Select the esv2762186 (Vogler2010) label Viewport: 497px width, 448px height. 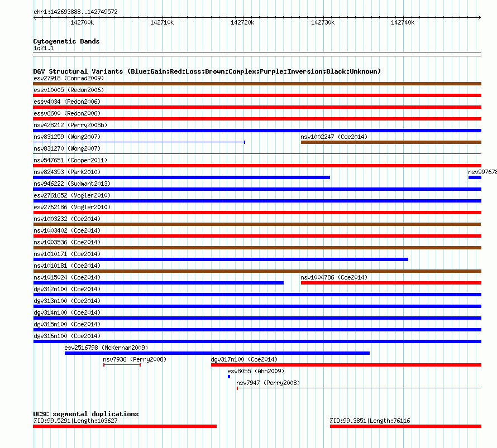(x=72, y=207)
